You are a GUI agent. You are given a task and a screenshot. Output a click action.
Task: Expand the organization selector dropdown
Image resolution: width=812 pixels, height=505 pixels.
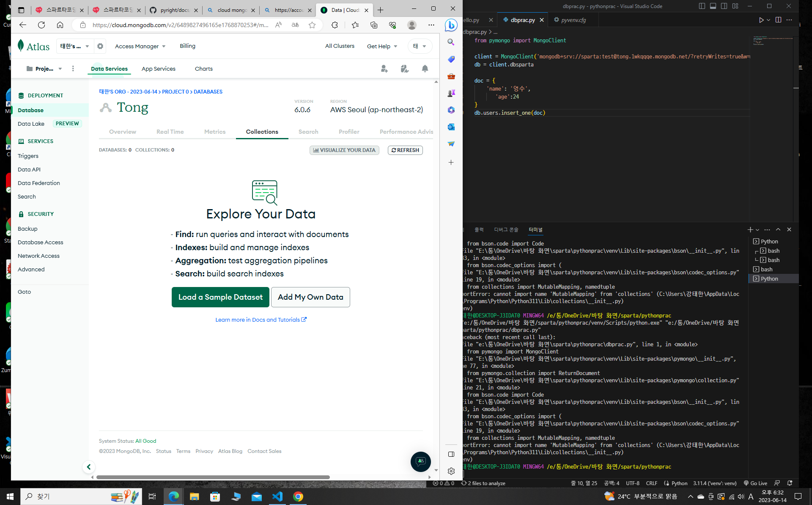tap(74, 46)
